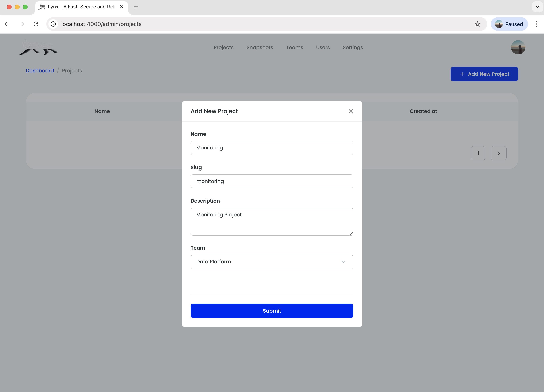Close the Add New Project dialog via the X

coord(351,111)
